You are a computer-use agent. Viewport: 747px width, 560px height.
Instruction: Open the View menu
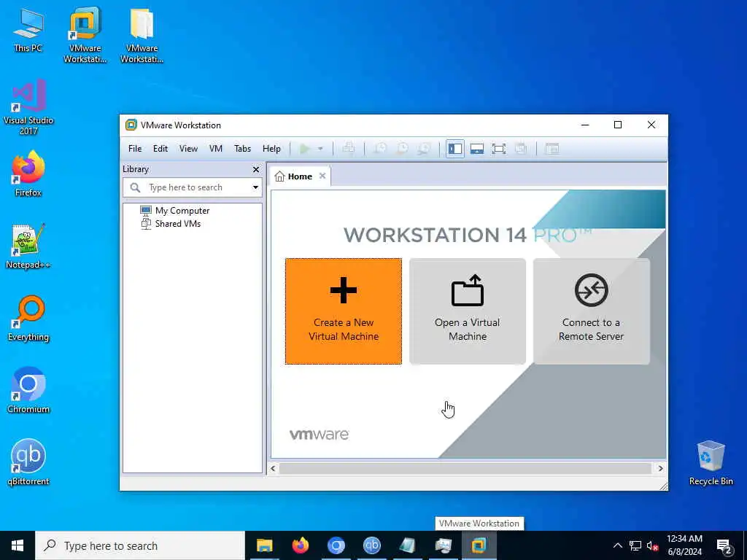[188, 149]
